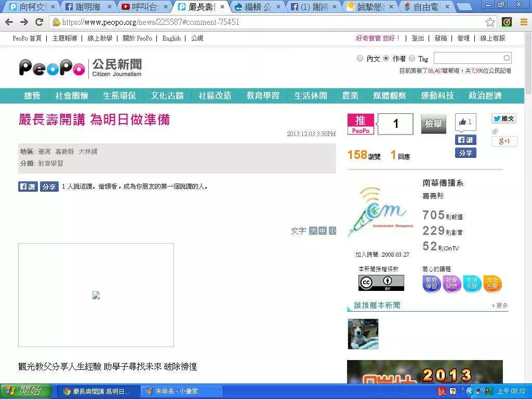Switch to the 謝明海 Facebook tab
The width and height of the screenshot is (532, 399).
(88, 7)
